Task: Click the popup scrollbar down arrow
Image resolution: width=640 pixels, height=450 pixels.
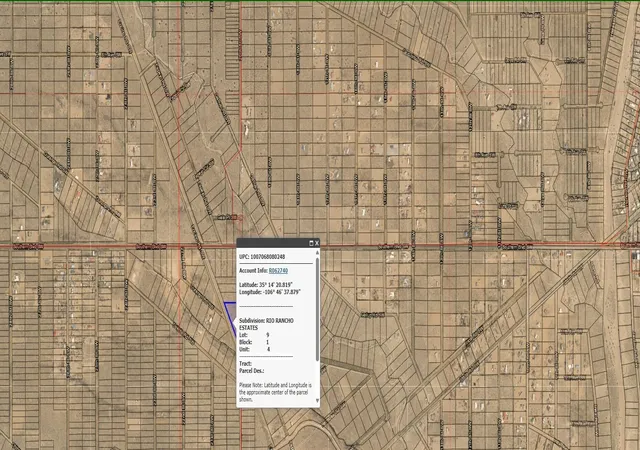Action: pos(318,401)
